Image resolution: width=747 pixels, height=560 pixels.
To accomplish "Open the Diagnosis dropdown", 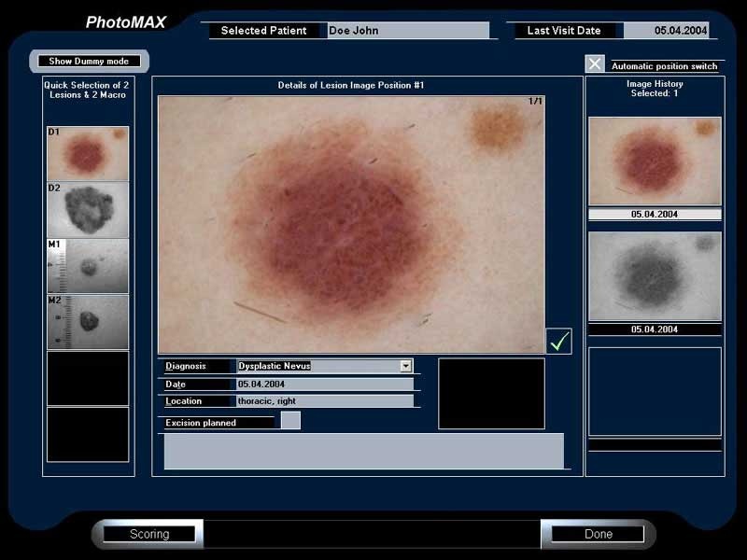I will coord(405,365).
